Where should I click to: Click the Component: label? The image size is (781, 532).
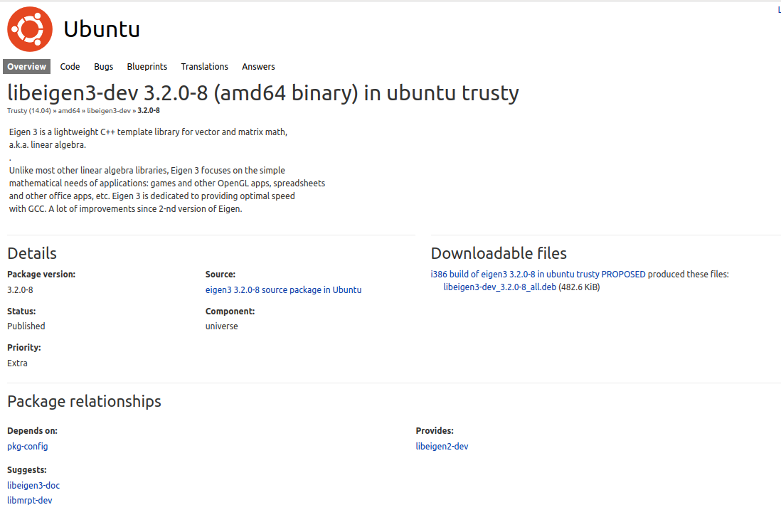pos(230,312)
